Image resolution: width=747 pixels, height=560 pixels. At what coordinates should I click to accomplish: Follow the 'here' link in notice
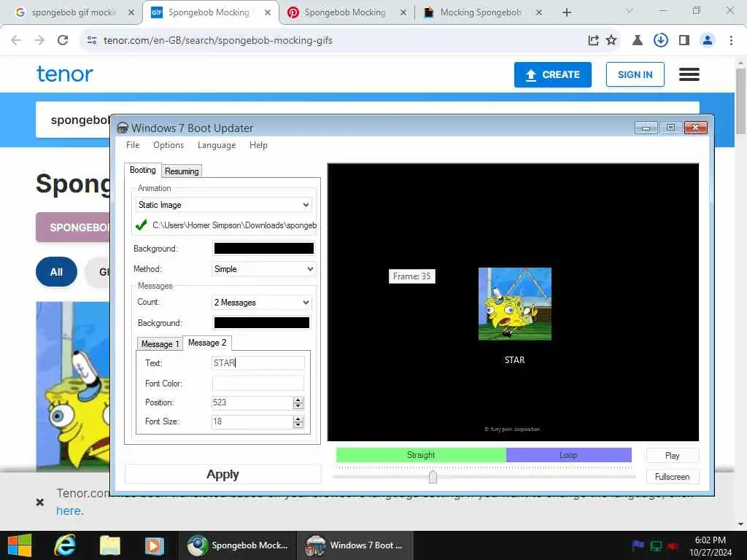point(69,511)
